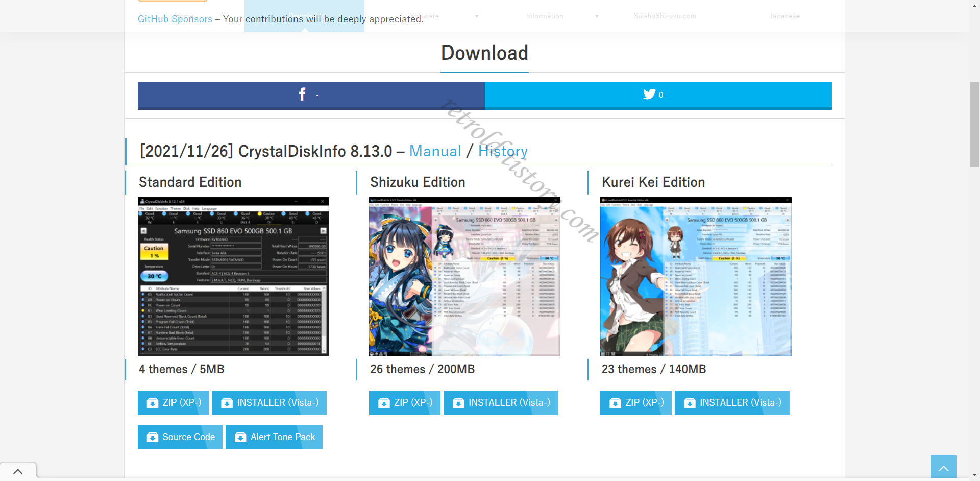Click the "Download" page title
980x481 pixels.
[484, 53]
